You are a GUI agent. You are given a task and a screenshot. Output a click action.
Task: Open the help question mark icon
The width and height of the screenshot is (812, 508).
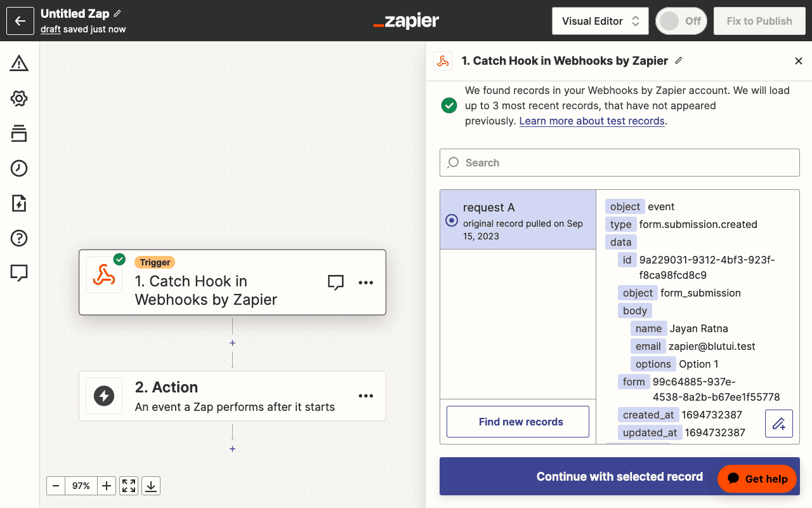19,238
